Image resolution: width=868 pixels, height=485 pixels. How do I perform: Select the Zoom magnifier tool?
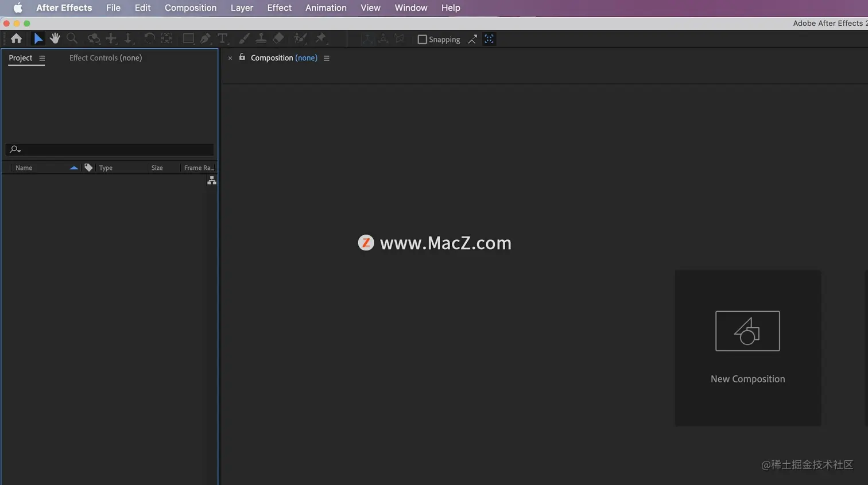(x=72, y=38)
